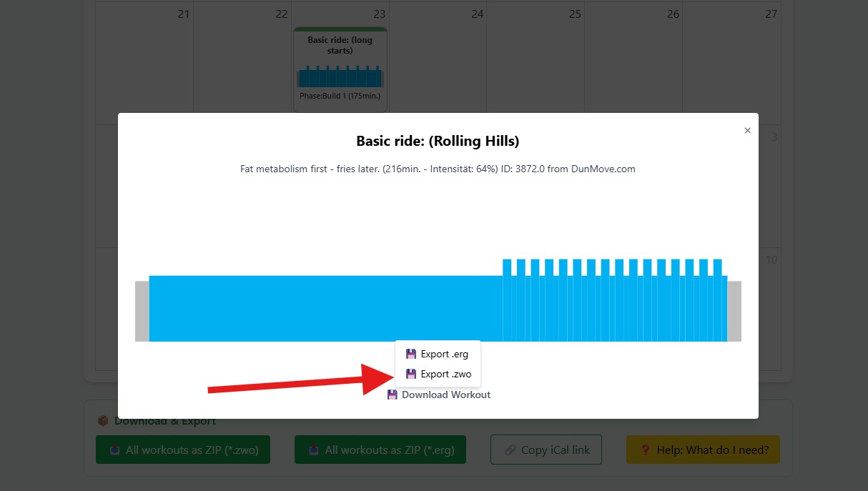Click the inbox icon on ZIP (*.zwo) button
Viewport: 868px width, 491px height.
click(x=115, y=450)
